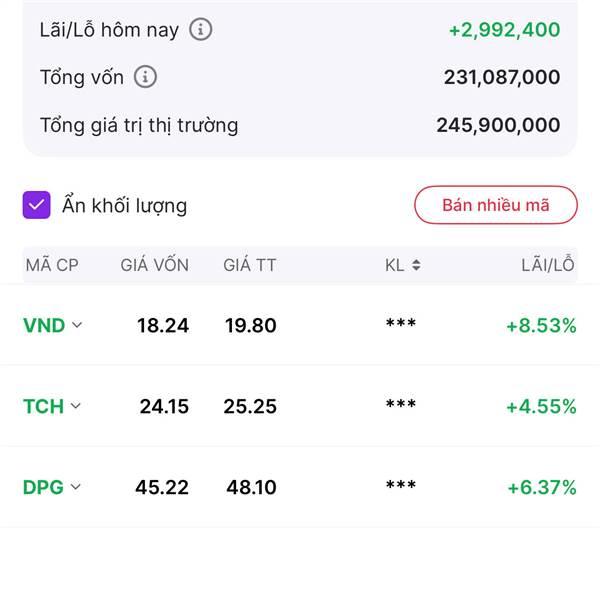600x600 pixels.
Task: Tap VND hidden quantity asterisks
Action: 401,323
